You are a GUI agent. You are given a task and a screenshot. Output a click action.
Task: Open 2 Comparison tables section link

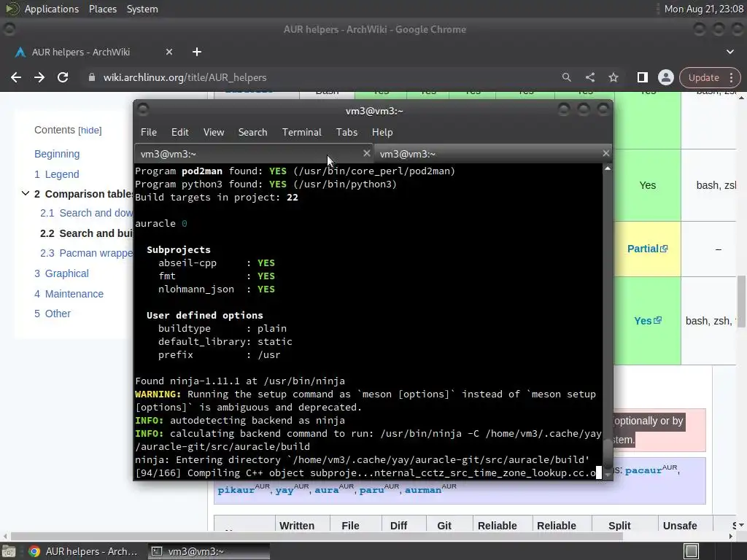click(x=83, y=194)
